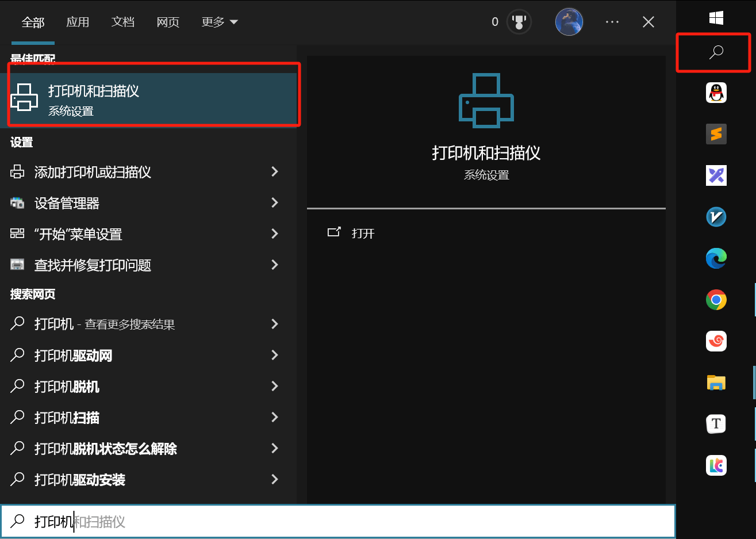
Task: Choose the 打印机驱动安装 web suggestion
Action: point(148,479)
